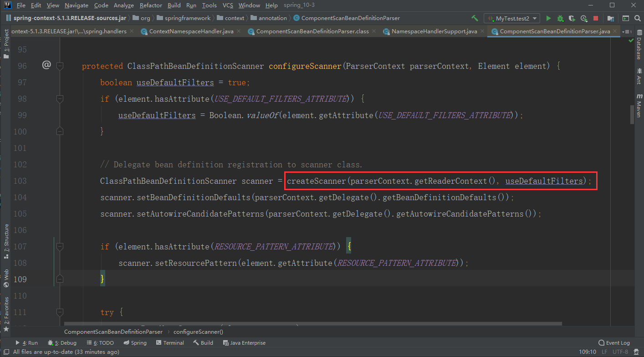Open the Run tool window button
The height and width of the screenshot is (357, 644).
(x=27, y=343)
